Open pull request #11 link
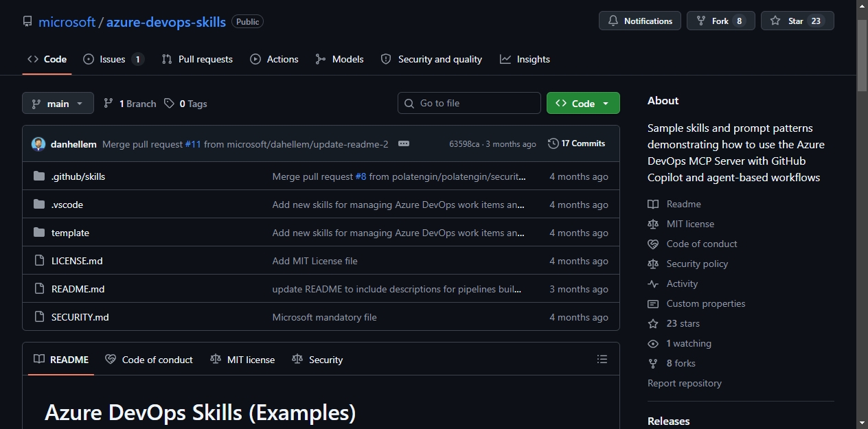868x429 pixels. tap(193, 144)
